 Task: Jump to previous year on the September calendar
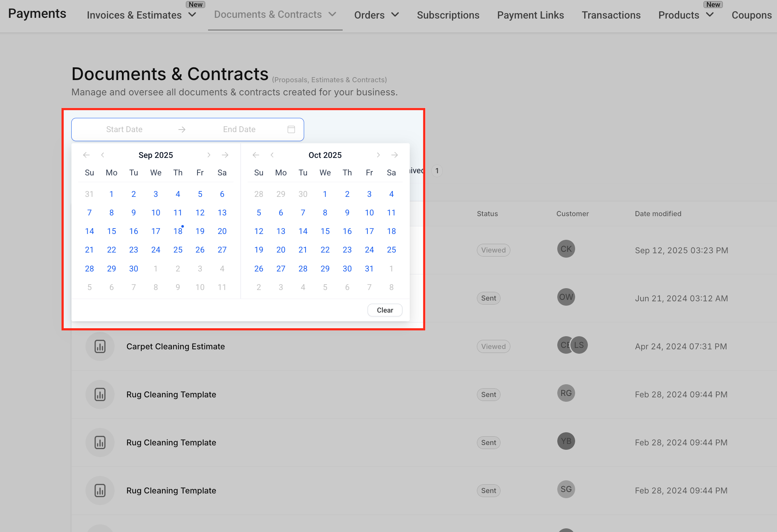click(86, 155)
